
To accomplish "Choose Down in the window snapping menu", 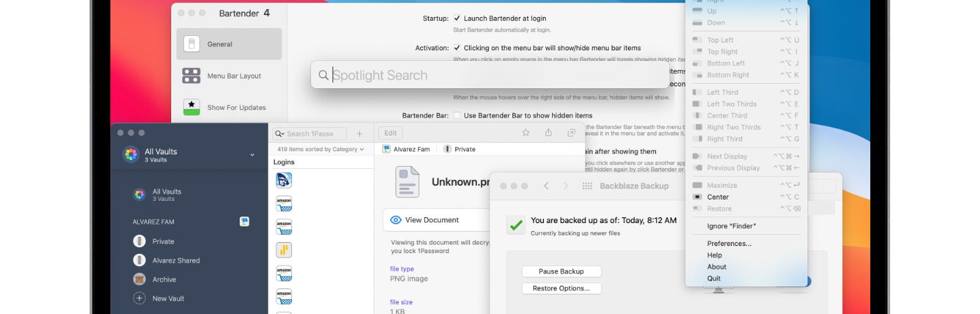I will (x=746, y=23).
